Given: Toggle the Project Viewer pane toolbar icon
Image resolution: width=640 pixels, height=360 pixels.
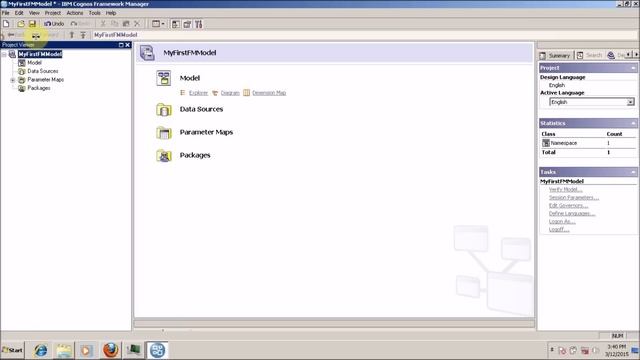Looking at the screenshot, I should [176, 24].
